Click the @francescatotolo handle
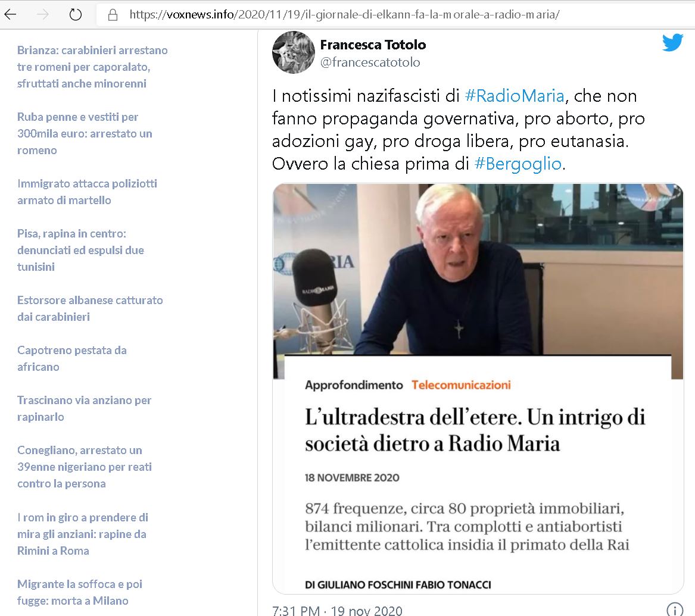Image resolution: width=695 pixels, height=616 pixels. (x=370, y=62)
